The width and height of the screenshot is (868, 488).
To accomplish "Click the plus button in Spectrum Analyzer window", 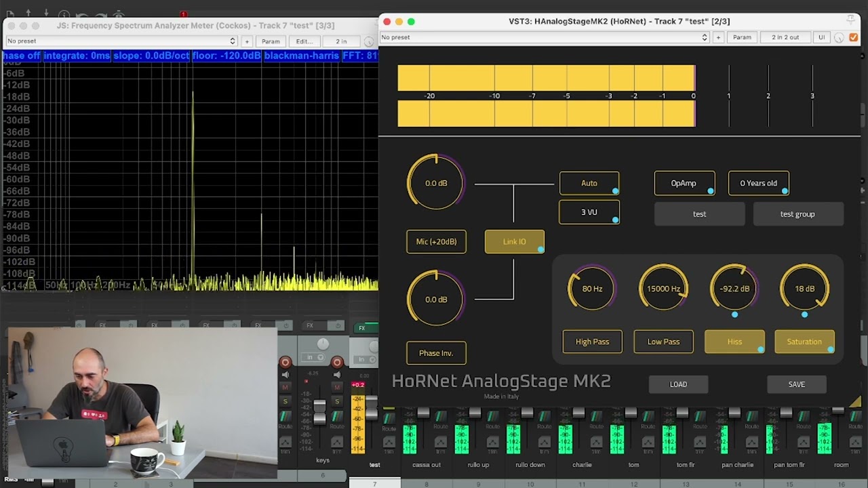I will [247, 41].
